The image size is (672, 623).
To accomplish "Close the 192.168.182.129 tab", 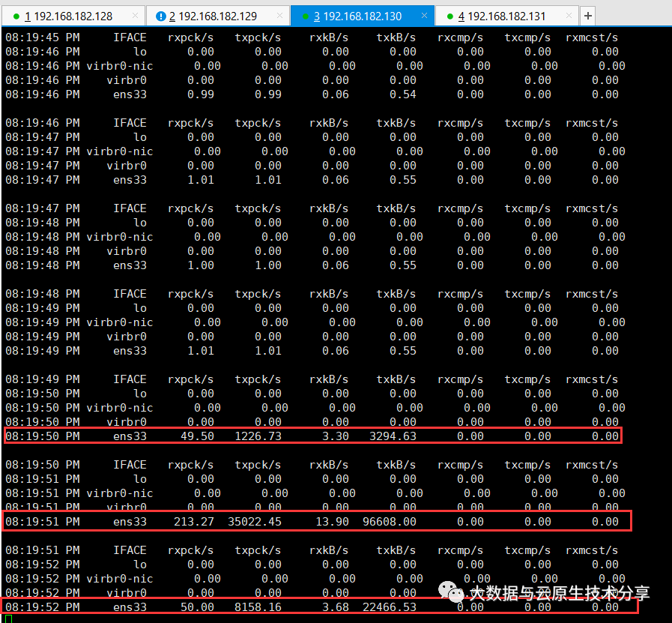I will tap(279, 16).
